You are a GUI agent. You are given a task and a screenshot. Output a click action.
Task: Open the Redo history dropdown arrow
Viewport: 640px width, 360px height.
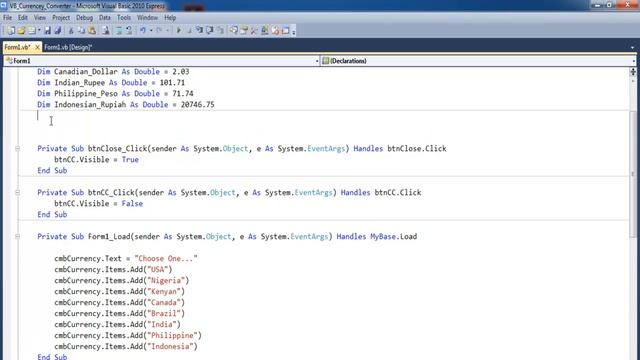pos(167,31)
